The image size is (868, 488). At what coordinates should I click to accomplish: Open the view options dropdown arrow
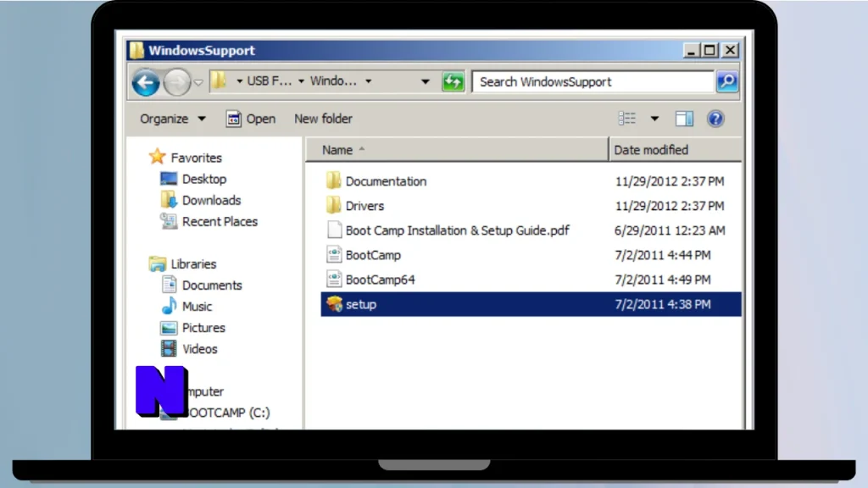click(654, 119)
